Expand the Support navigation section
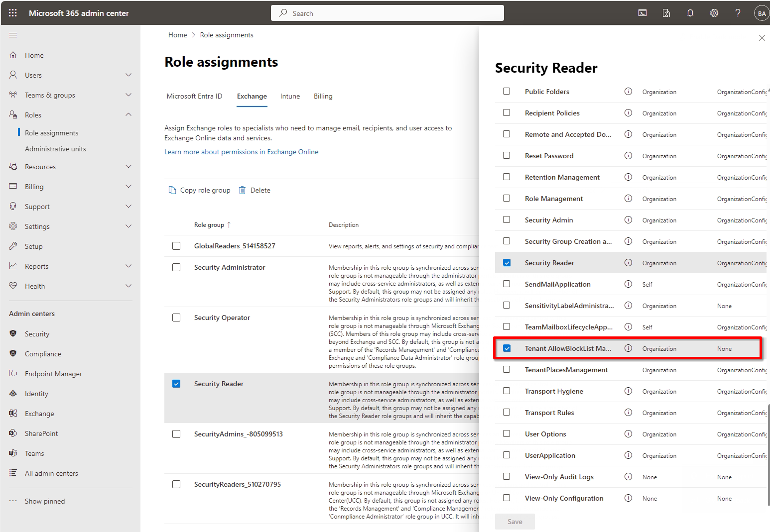770x532 pixels. tap(128, 207)
